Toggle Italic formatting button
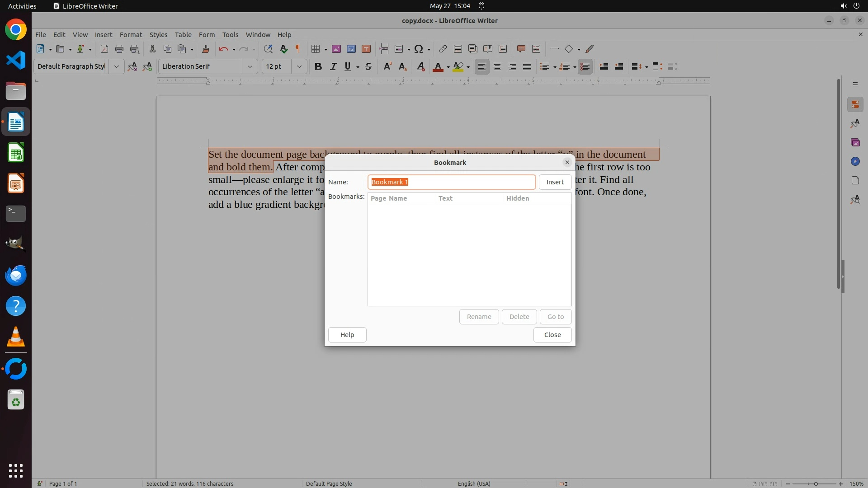Screen dimensions: 868x488 pos(333,66)
